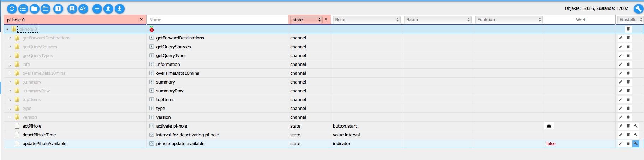Screen dimensions: 644x160
Task: Open the Einstellu column dropdown
Action: (x=630, y=20)
